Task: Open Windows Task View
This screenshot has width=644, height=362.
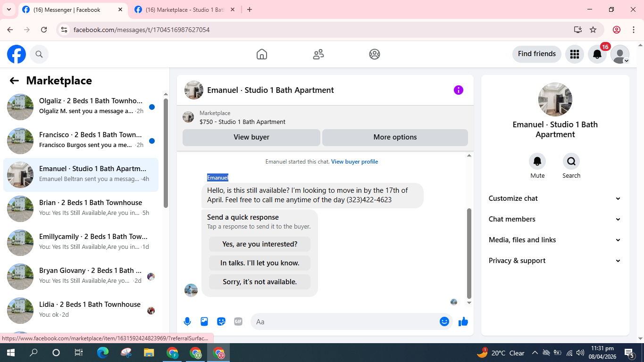Action: (x=79, y=353)
